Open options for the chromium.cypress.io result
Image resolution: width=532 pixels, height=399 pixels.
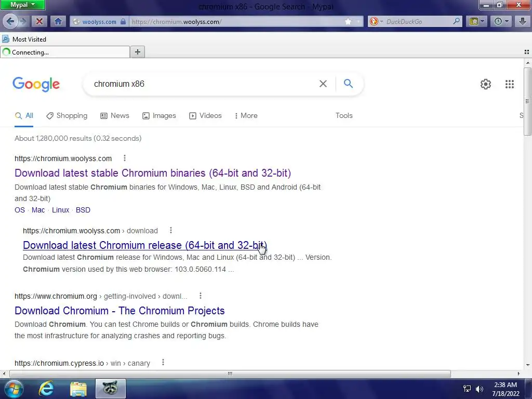tap(163, 363)
